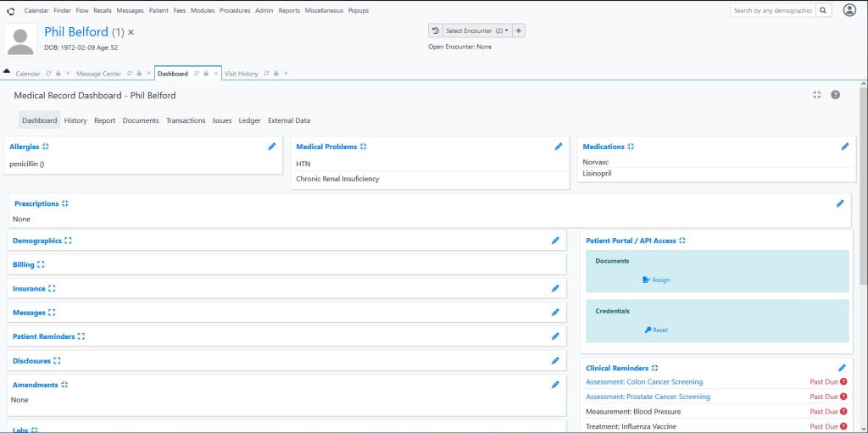
Task: Expand the Billing section
Action: pyautogui.click(x=41, y=264)
